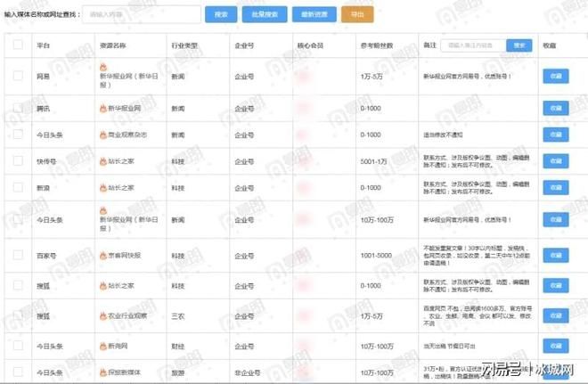
Task: Click the hot icon for 网易 新华报业网
Action: click(x=103, y=67)
